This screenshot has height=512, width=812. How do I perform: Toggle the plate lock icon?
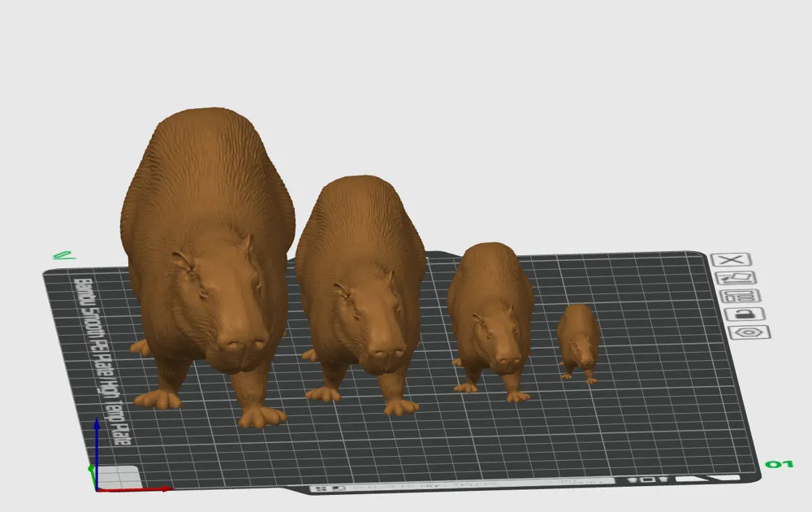coord(745,314)
